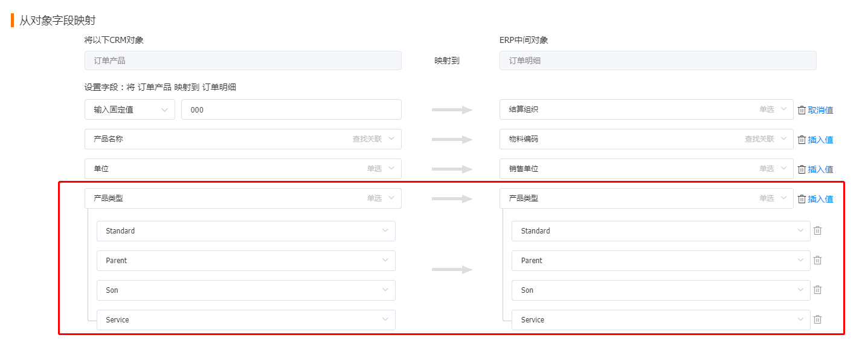
Task: Delete the Parent option mapping on right
Action: click(x=817, y=260)
